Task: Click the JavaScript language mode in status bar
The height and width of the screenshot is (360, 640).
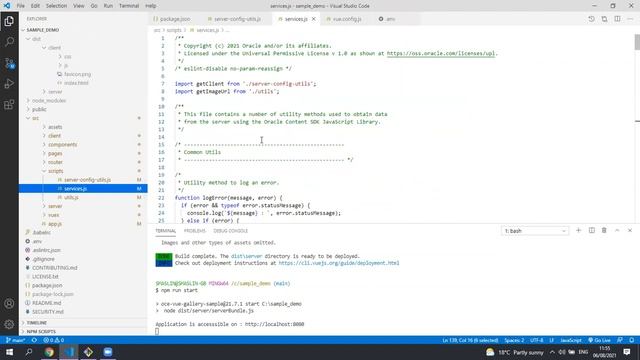Action: click(x=571, y=340)
